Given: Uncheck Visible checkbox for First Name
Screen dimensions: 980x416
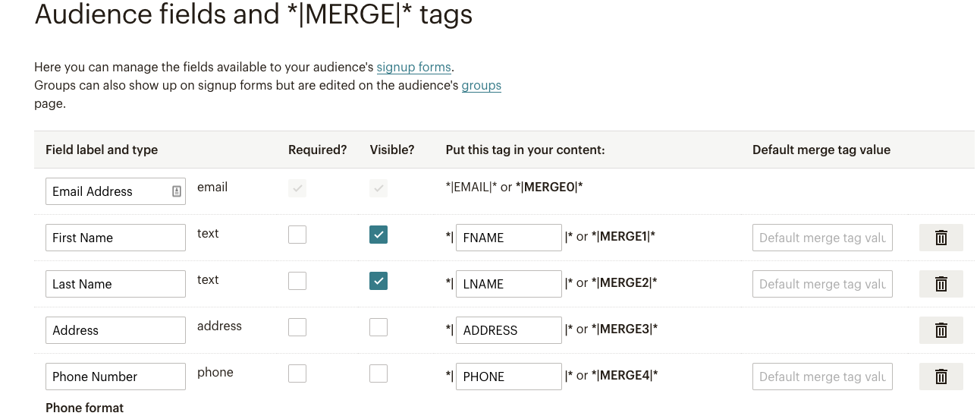Looking at the screenshot, I should (378, 235).
